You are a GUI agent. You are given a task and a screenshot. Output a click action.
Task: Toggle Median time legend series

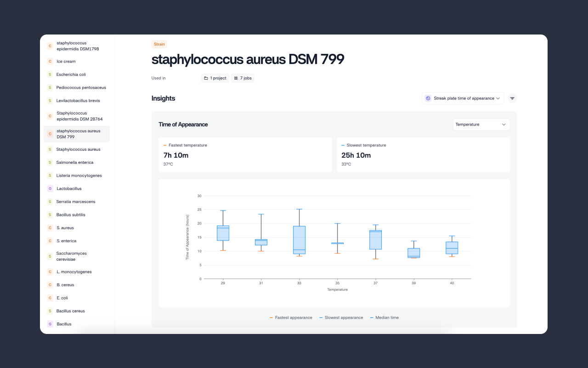point(384,318)
